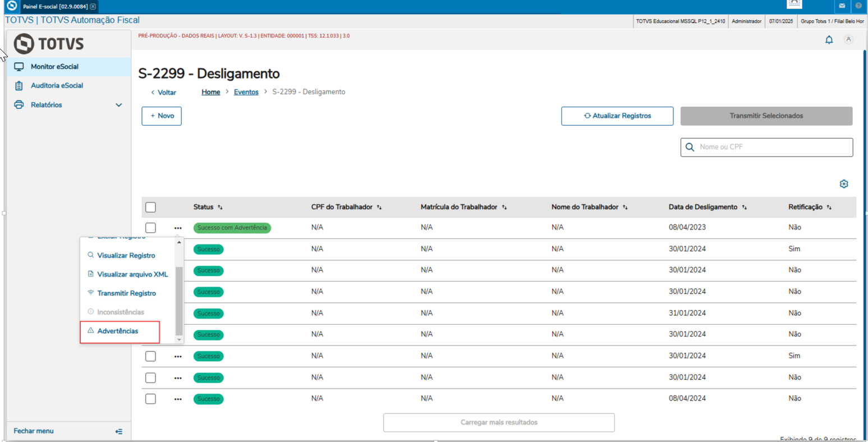868x442 pixels.
Task: Toggle the select-all header checkbox
Action: pos(150,208)
